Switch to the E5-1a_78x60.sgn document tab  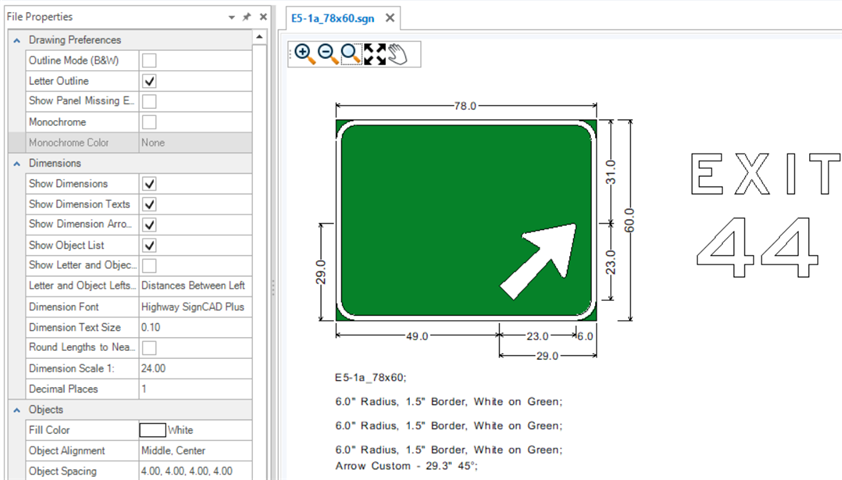(x=334, y=19)
